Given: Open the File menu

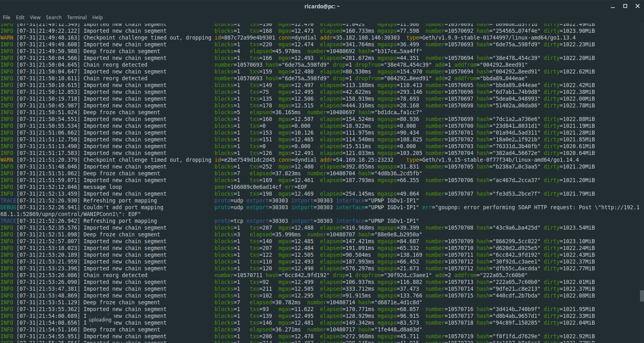Looking at the screenshot, I should coord(6,17).
